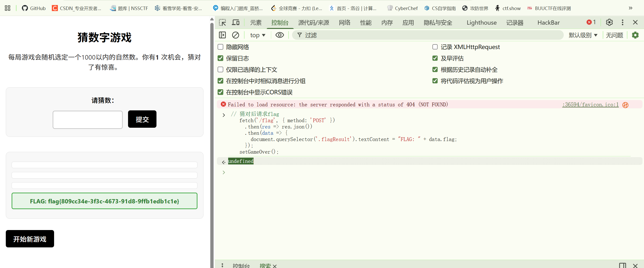Open DevTools settings gear
644x268 pixels.
pos(609,22)
